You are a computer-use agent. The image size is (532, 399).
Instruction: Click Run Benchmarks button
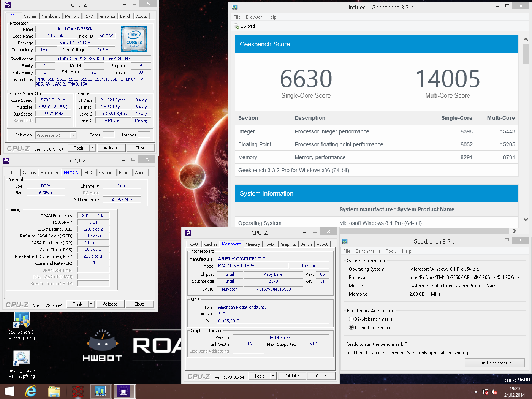click(x=494, y=363)
